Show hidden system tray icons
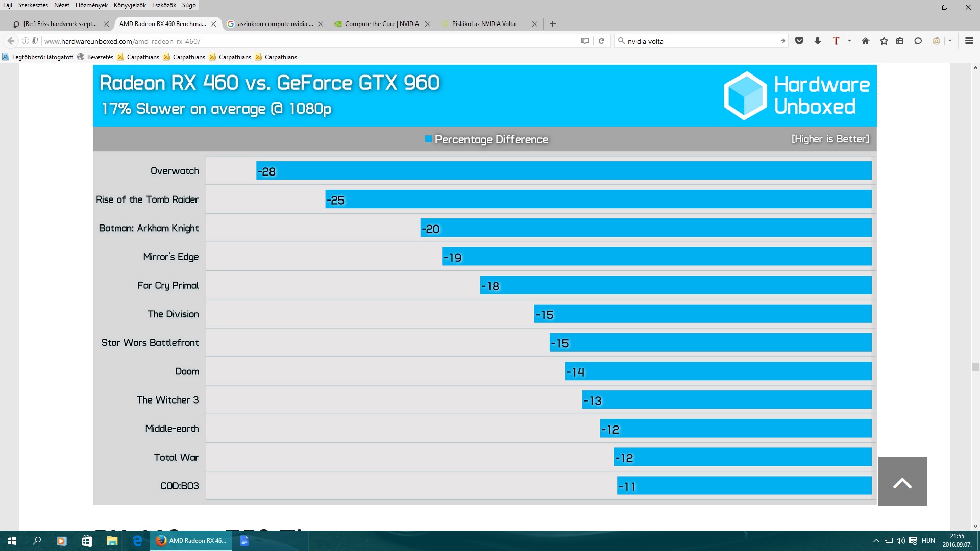The image size is (980, 551). click(876, 541)
